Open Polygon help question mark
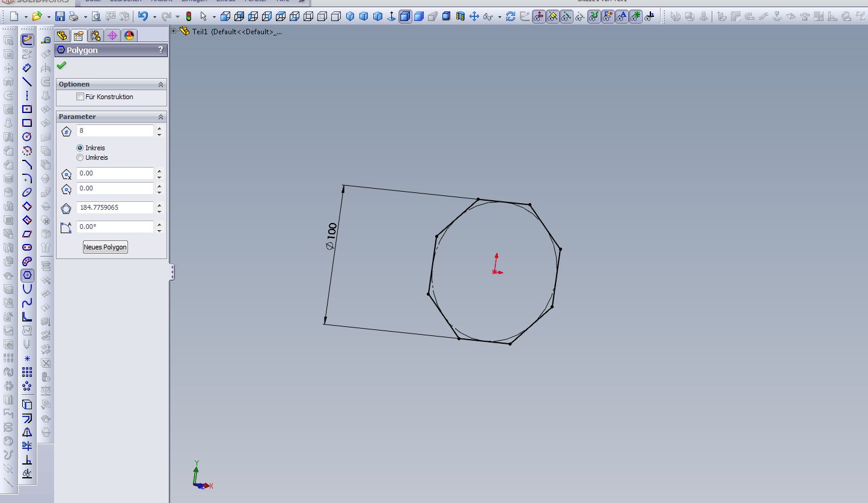 (160, 50)
